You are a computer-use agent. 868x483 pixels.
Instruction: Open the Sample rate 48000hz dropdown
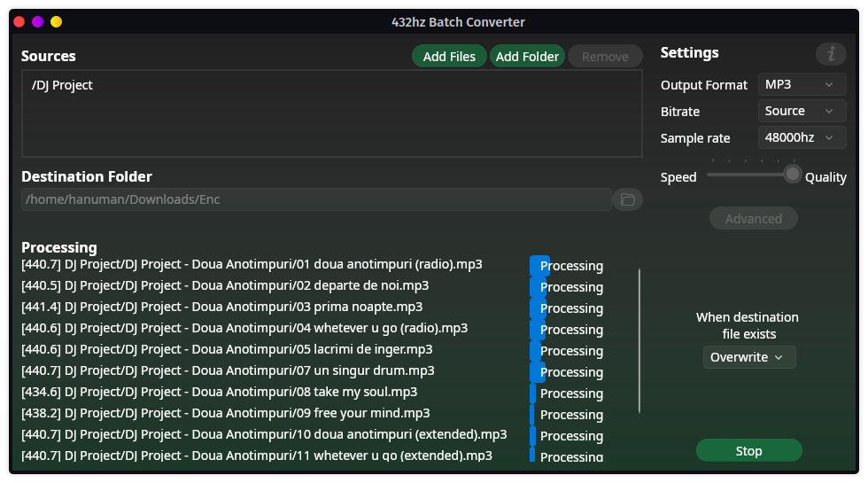pyautogui.click(x=802, y=137)
